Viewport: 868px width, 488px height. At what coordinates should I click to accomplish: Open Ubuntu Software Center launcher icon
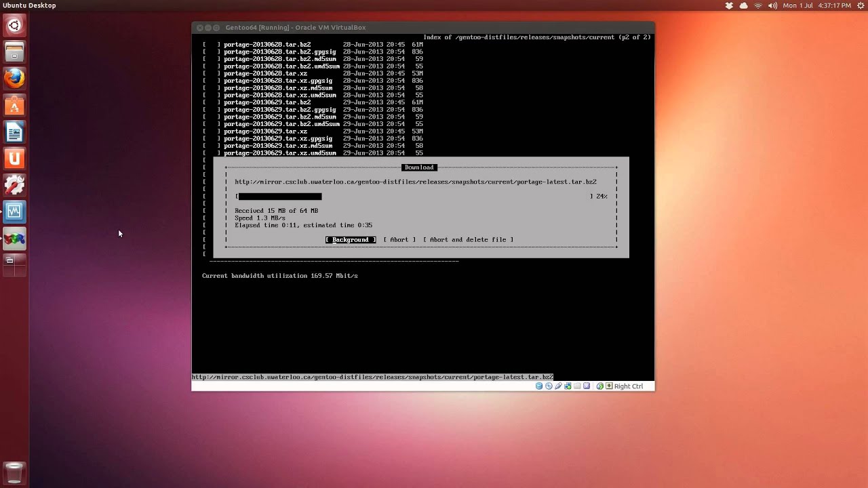14,105
